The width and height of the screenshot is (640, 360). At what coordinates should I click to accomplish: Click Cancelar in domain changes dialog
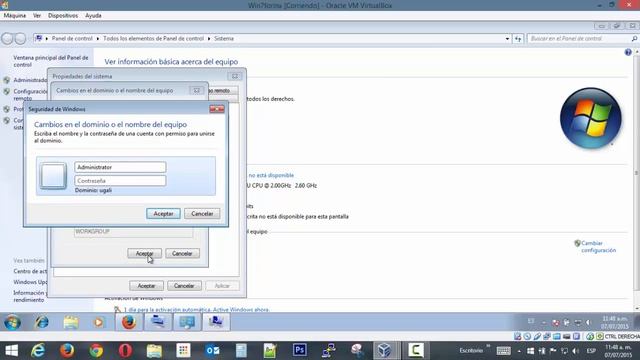pos(182,253)
